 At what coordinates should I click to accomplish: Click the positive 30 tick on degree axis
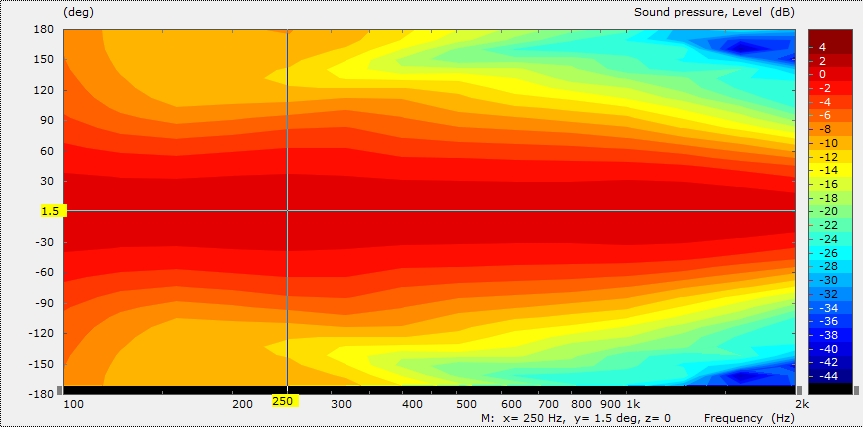coord(49,181)
